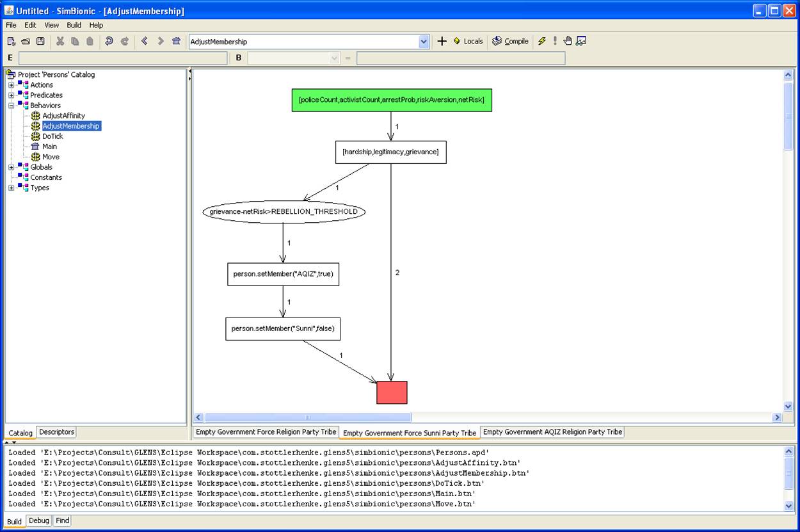
Task: Click the AdjustMembership behavior name field
Action: click(x=303, y=42)
